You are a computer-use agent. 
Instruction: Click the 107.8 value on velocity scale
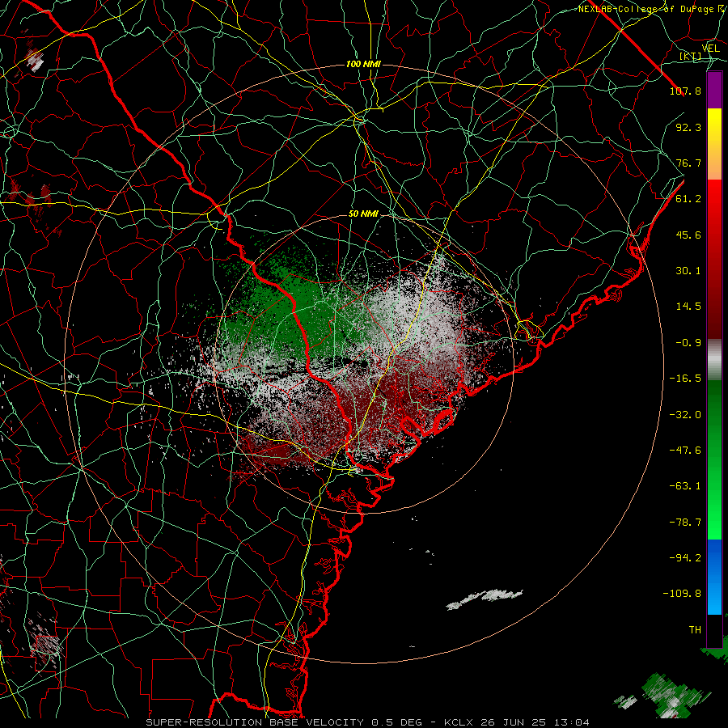coord(685,91)
